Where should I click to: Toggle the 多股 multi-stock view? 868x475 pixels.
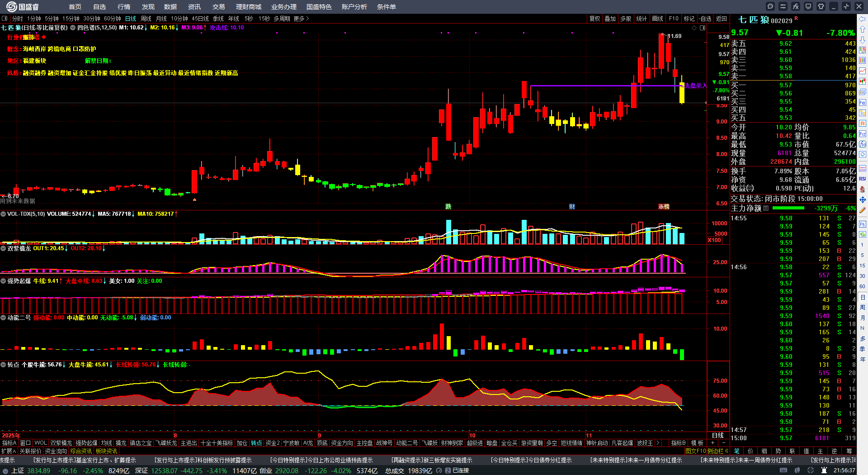[626, 19]
